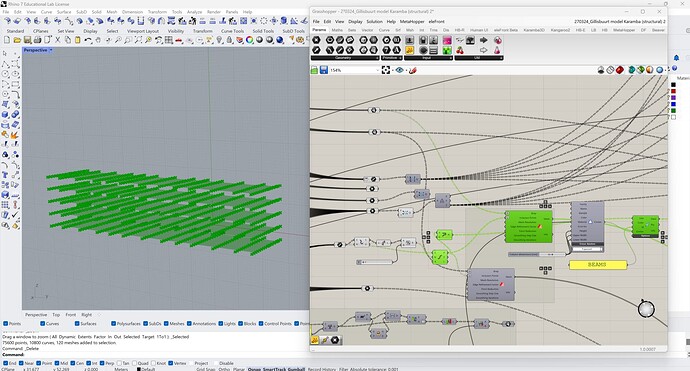
Task: Click the red car icon in Rhino toolbar
Action: 179,40
